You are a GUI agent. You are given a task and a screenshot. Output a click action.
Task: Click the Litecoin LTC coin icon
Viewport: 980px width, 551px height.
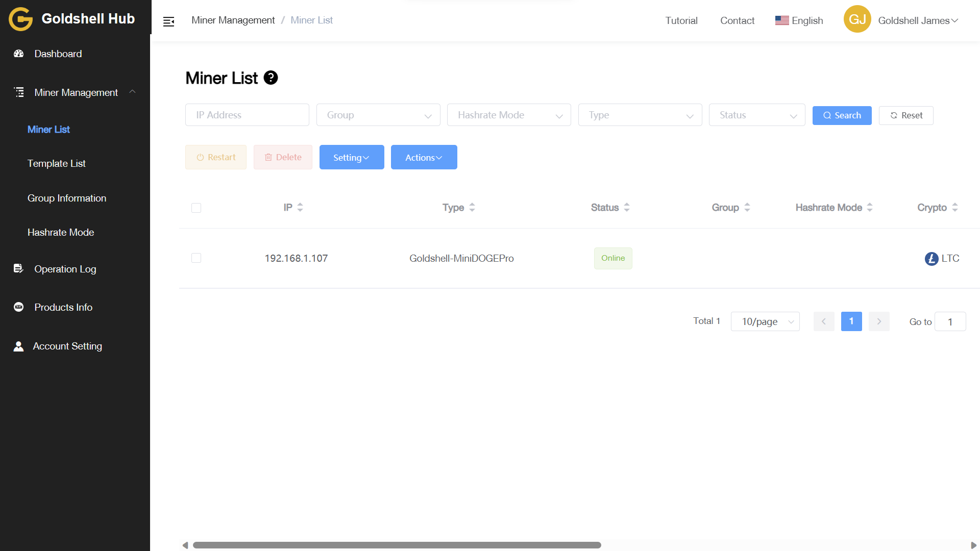931,259
